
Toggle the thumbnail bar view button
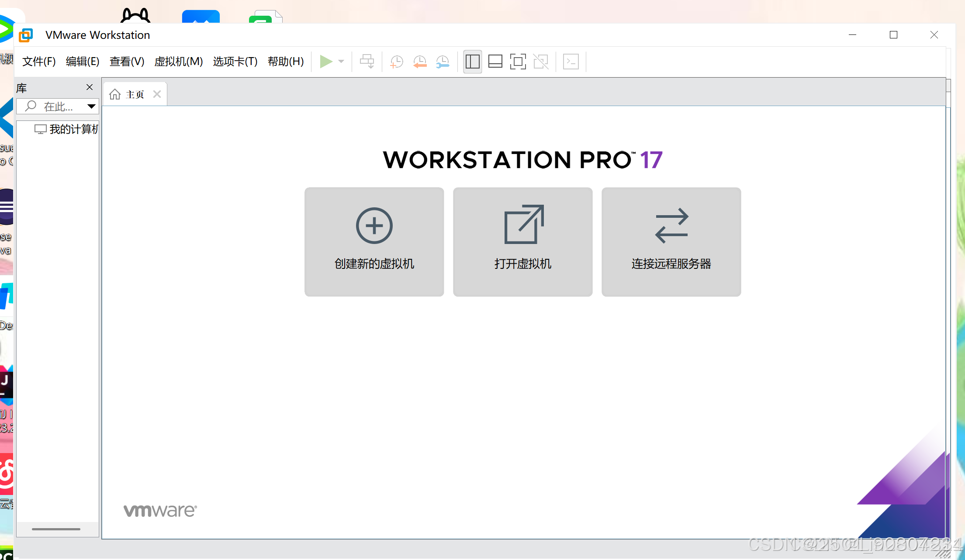pos(495,62)
